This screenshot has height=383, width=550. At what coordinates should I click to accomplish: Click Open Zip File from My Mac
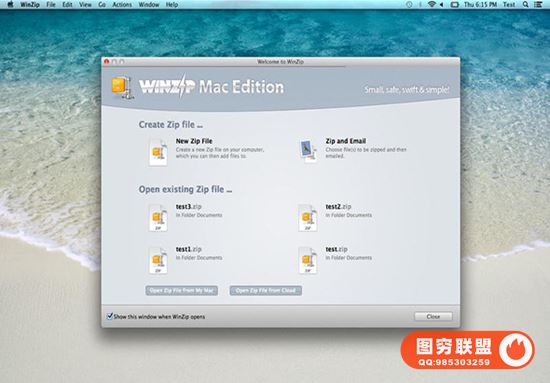coord(182,290)
